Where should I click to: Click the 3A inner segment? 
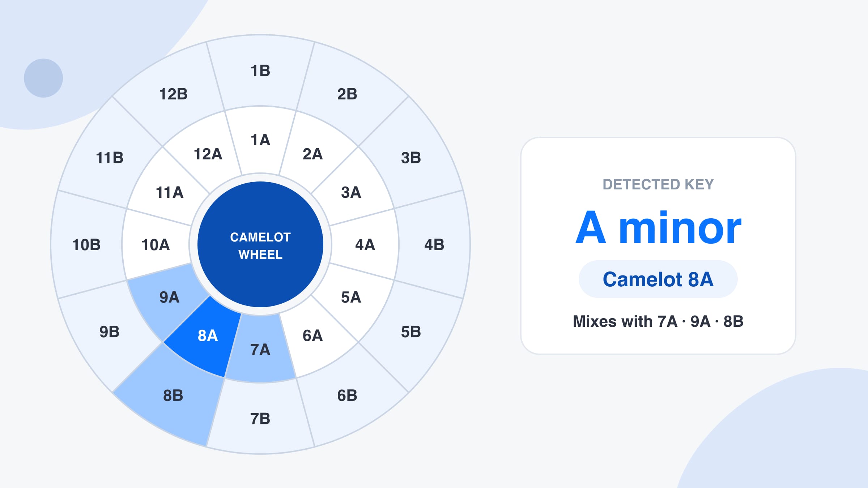(351, 192)
